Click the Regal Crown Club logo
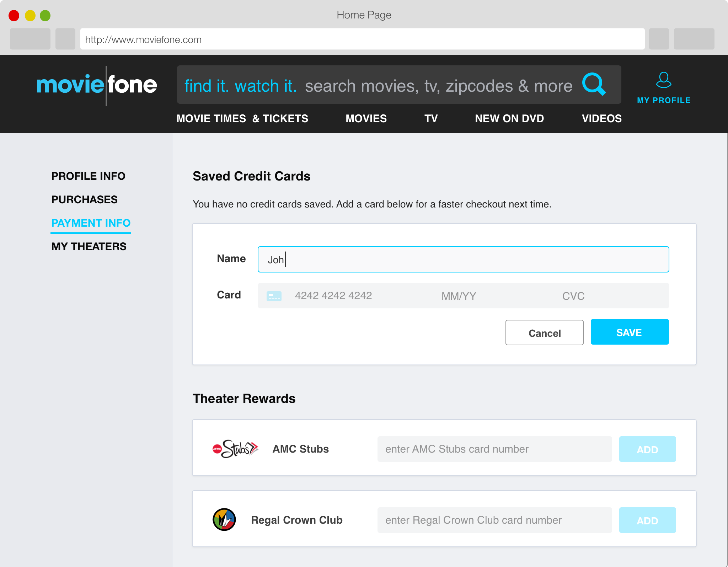728x567 pixels. 224,520
